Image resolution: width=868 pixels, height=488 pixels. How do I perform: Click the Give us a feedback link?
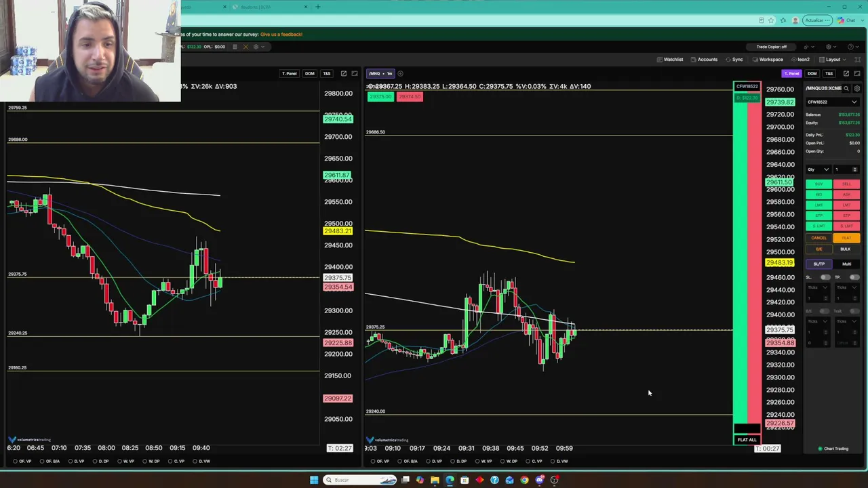281,35
